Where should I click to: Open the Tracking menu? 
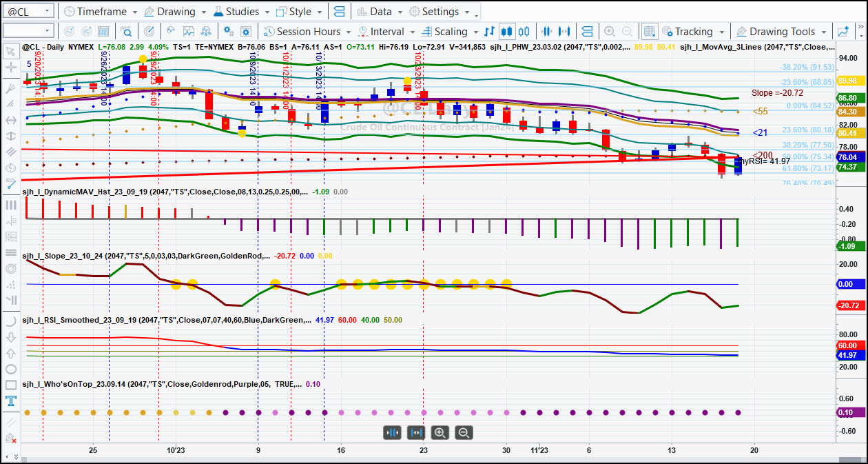(692, 32)
